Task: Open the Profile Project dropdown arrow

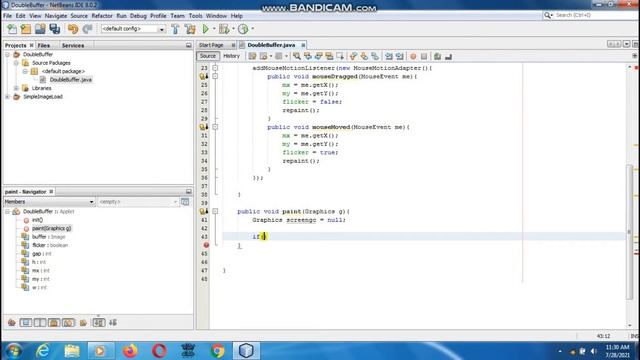Action: [252, 29]
